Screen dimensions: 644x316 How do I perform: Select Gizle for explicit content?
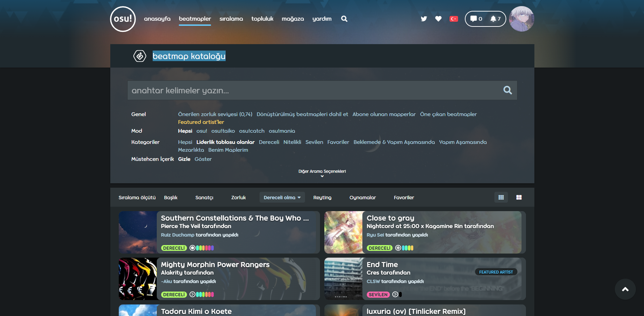click(x=184, y=159)
